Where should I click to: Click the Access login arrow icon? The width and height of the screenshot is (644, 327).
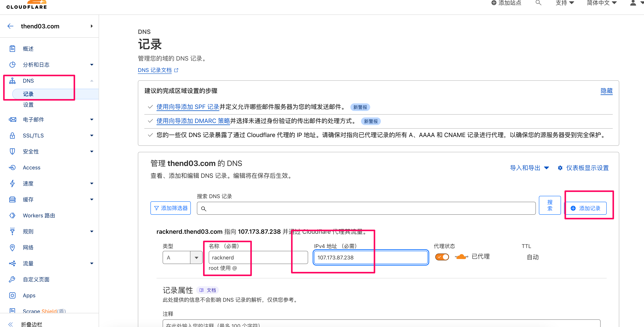(12, 167)
